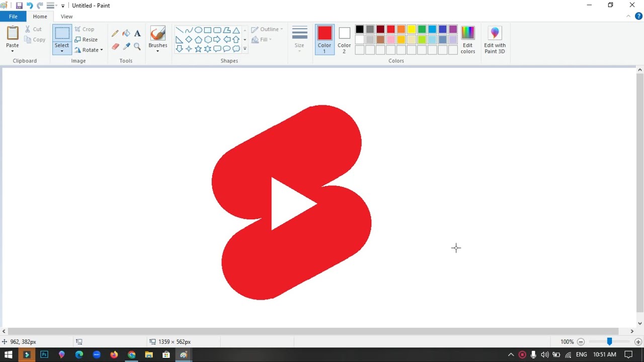Viewport: 644px width, 362px height.
Task: Open Customize Quick Access Toolbar dropdown
Action: click(x=63, y=6)
